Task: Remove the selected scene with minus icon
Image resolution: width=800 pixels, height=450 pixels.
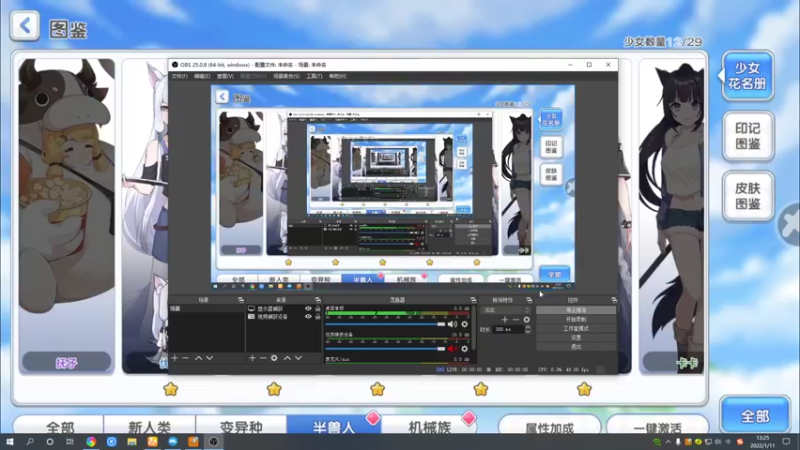Action: (186, 358)
